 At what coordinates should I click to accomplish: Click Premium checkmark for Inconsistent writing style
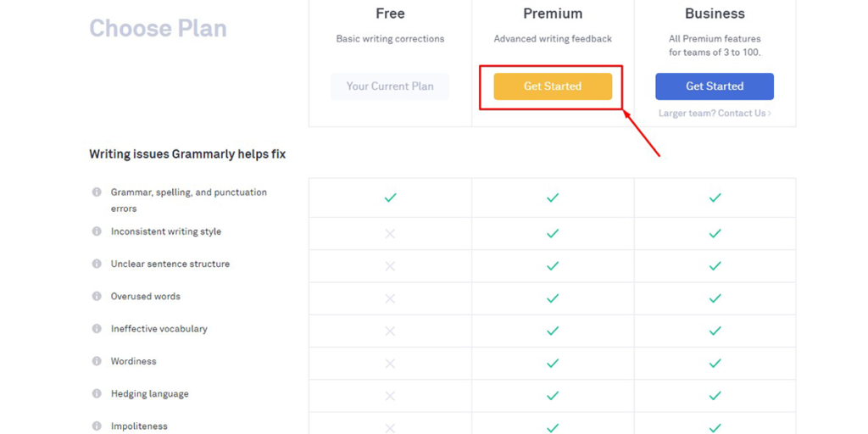pyautogui.click(x=553, y=233)
